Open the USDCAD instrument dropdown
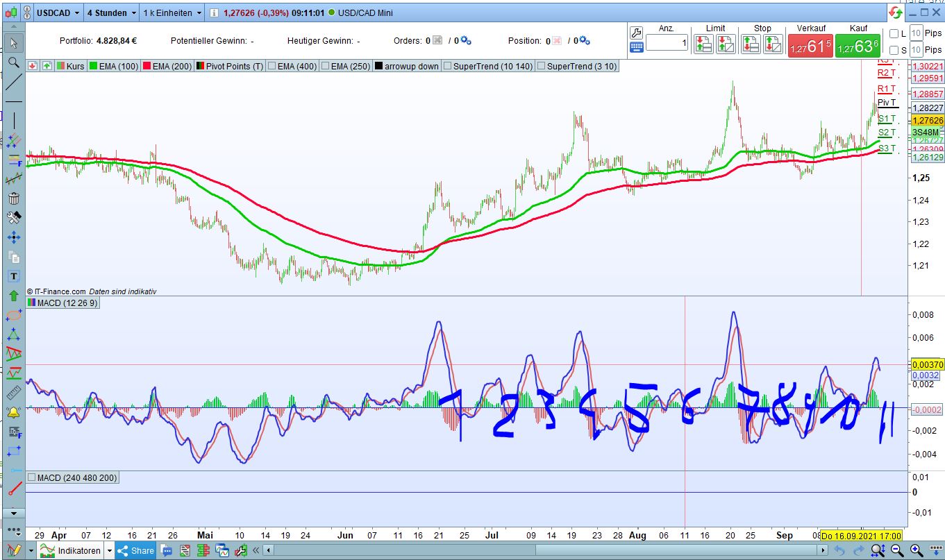Screen dimensions: 945x560 (58, 12)
